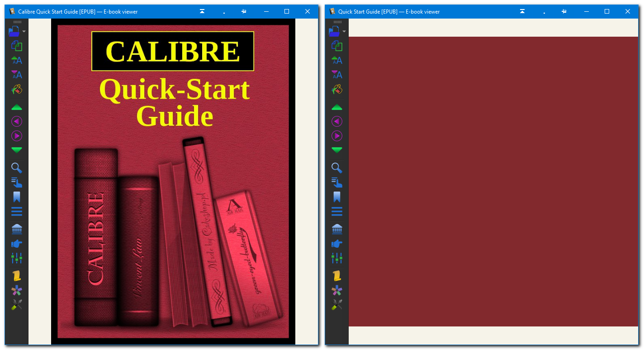644x350 pixels.
Task: Click the bank building icon in right viewer
Action: (x=337, y=229)
